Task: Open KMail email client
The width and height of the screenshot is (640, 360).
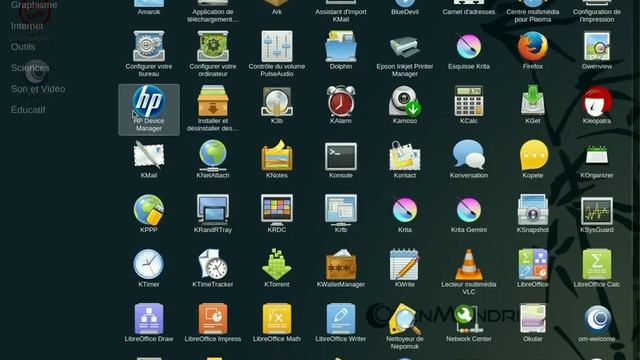Action: 149,160
